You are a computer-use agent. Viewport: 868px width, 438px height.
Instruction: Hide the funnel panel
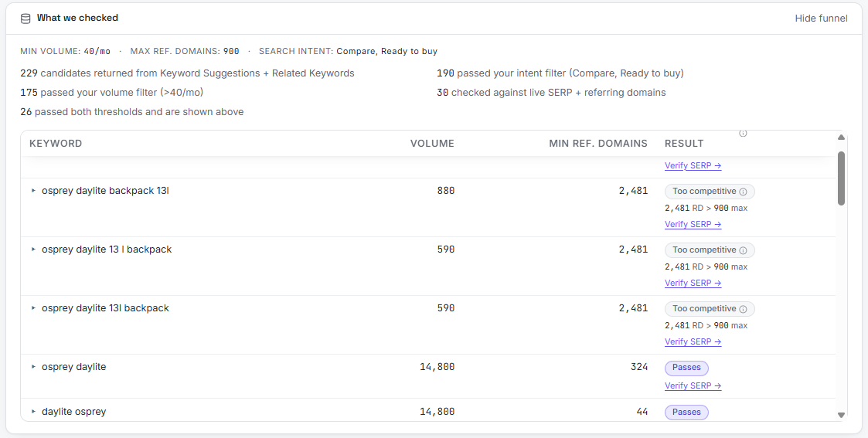click(821, 19)
